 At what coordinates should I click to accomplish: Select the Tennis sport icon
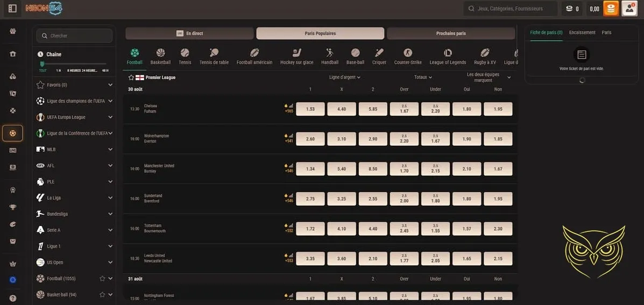point(185,53)
